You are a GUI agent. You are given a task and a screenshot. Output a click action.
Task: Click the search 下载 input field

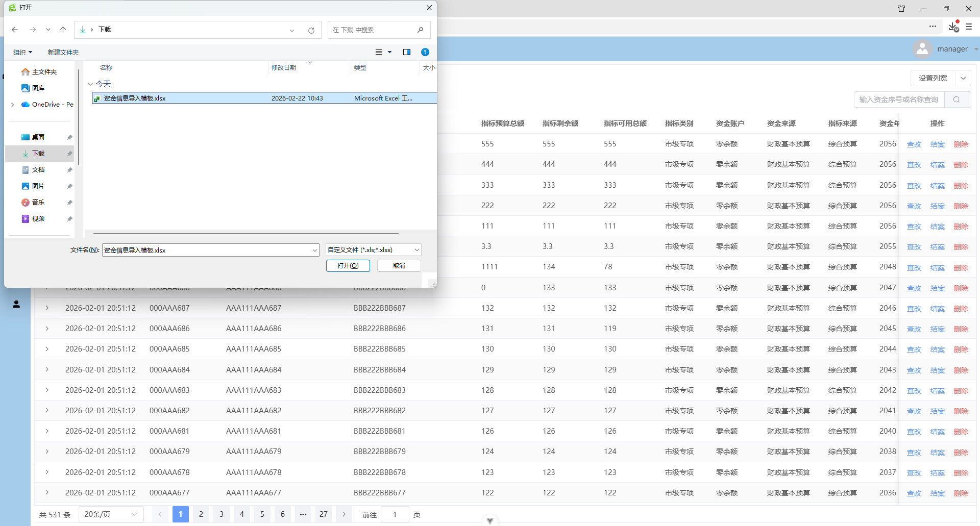pyautogui.click(x=379, y=30)
